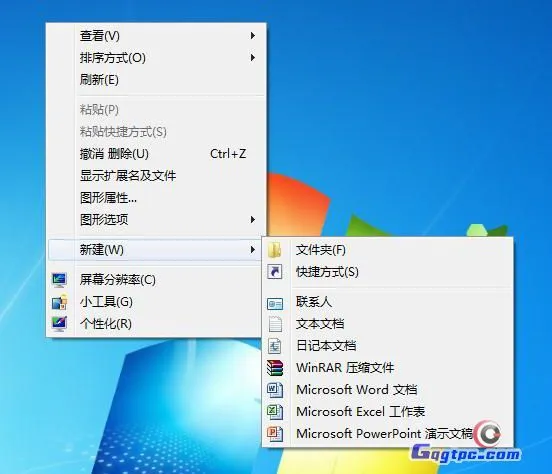Choose 撤消 删除(U) in the menu
This screenshot has width=552, height=474.
(x=156, y=154)
